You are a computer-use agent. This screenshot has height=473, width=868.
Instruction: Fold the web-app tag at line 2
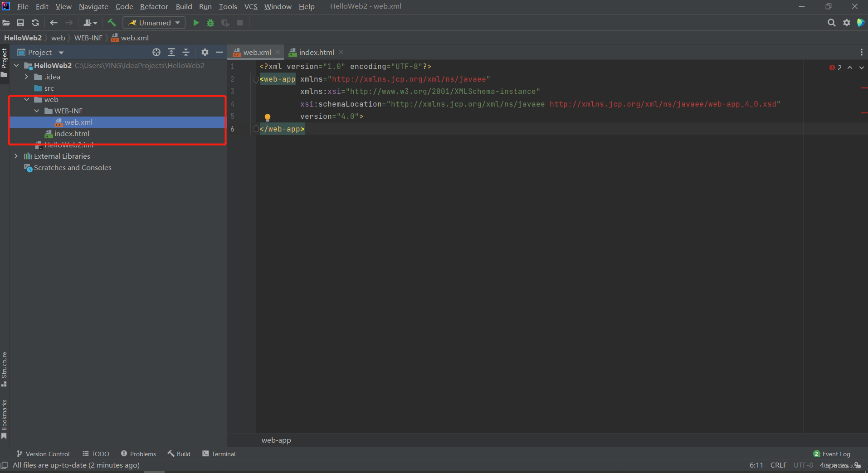pos(256,79)
